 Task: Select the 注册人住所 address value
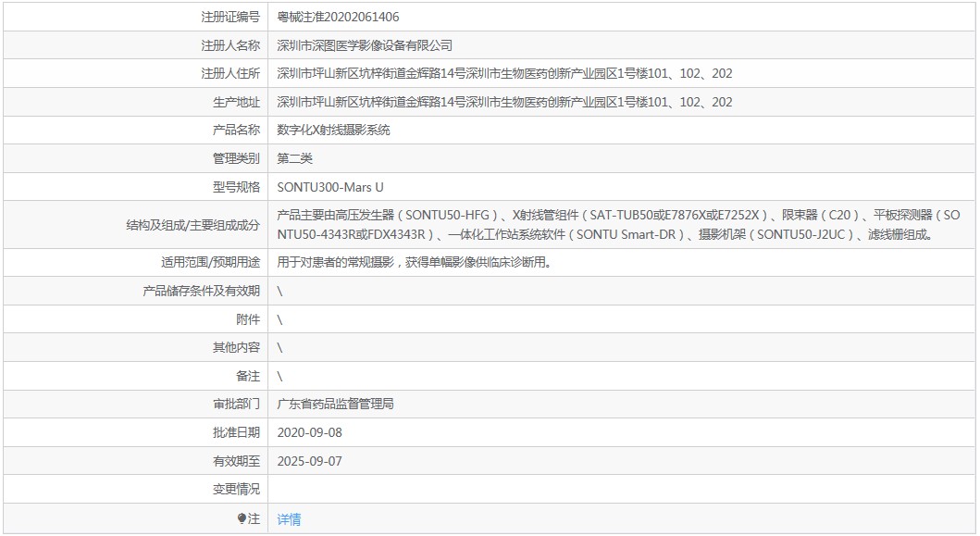click(x=504, y=74)
